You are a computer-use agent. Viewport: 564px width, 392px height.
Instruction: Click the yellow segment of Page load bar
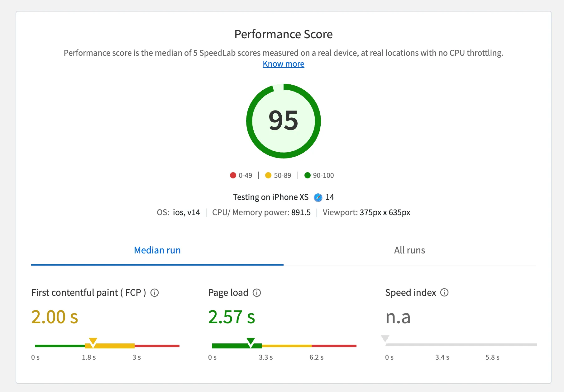pyautogui.click(x=286, y=346)
